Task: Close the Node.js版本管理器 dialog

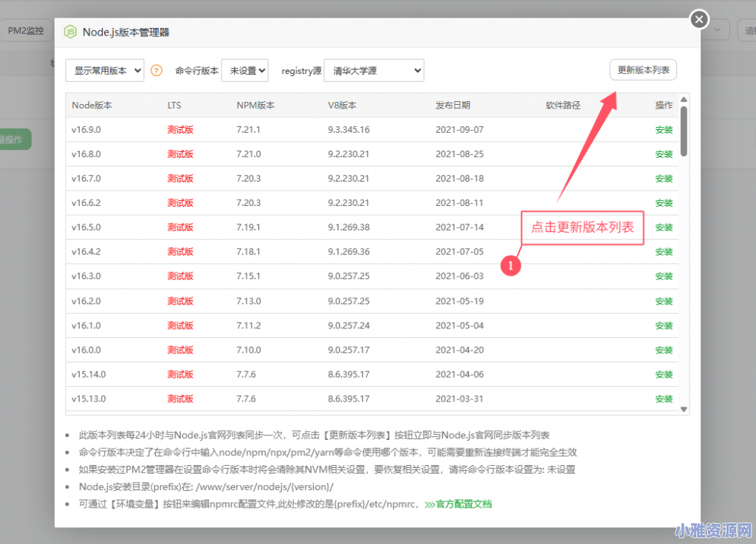Action: click(698, 19)
